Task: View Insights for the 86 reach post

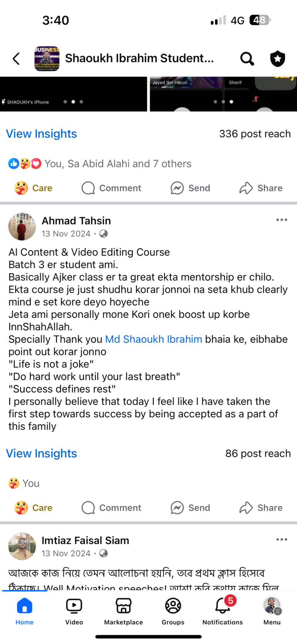Action: click(x=41, y=453)
